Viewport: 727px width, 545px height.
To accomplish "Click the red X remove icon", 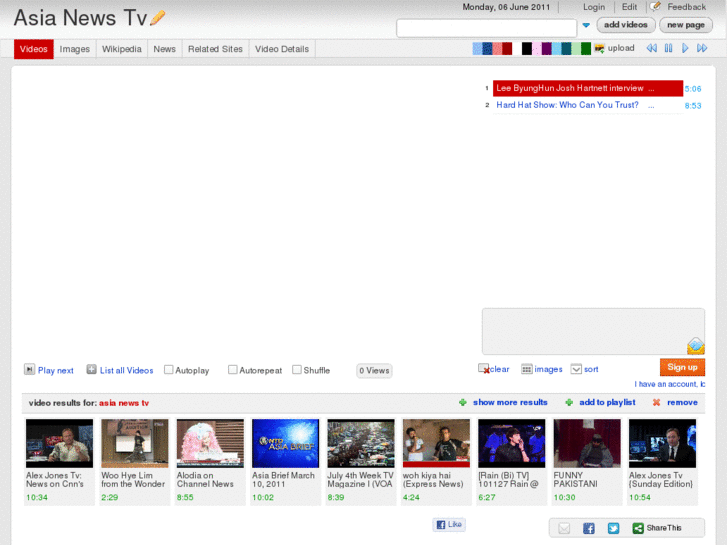I will (x=657, y=402).
